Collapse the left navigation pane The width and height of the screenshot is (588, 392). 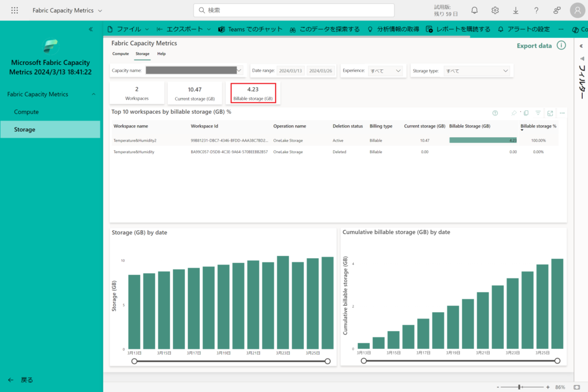pyautogui.click(x=91, y=29)
